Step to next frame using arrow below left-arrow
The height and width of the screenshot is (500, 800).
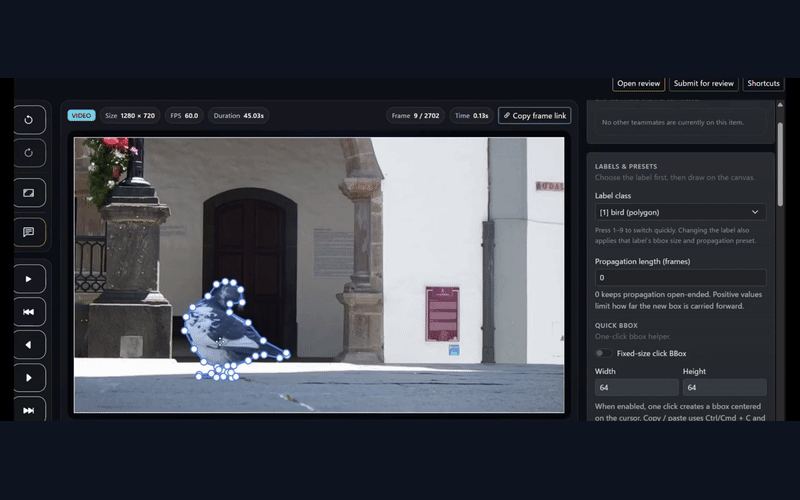29,378
